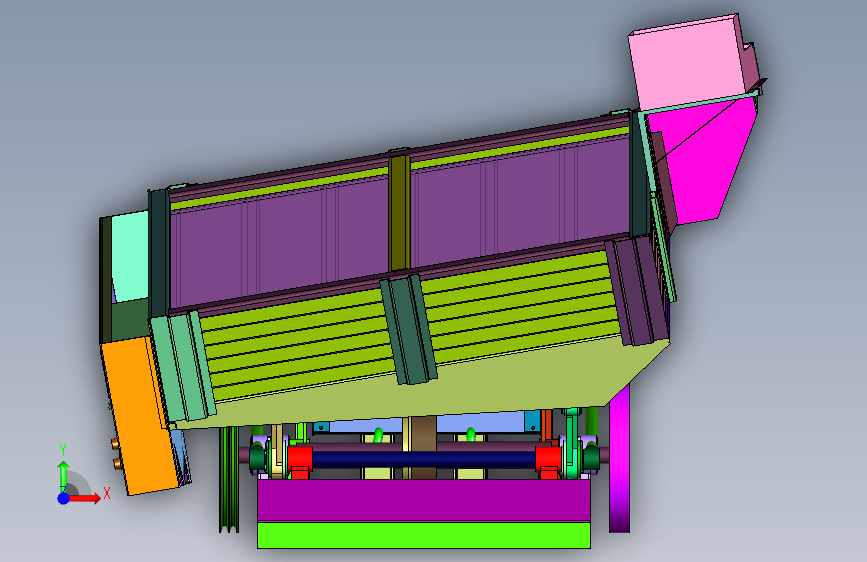Select the olive vertical bar on purple wall

[399, 214]
